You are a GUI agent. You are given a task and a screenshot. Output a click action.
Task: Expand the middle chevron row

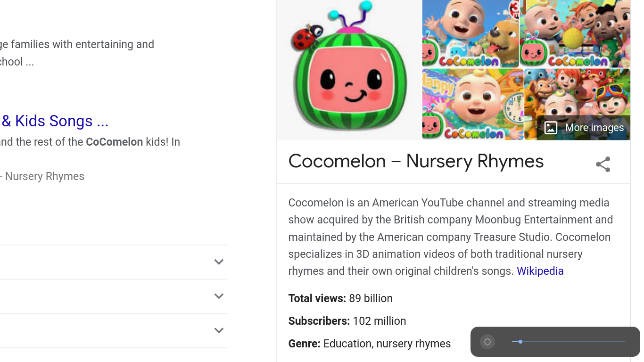219,296
